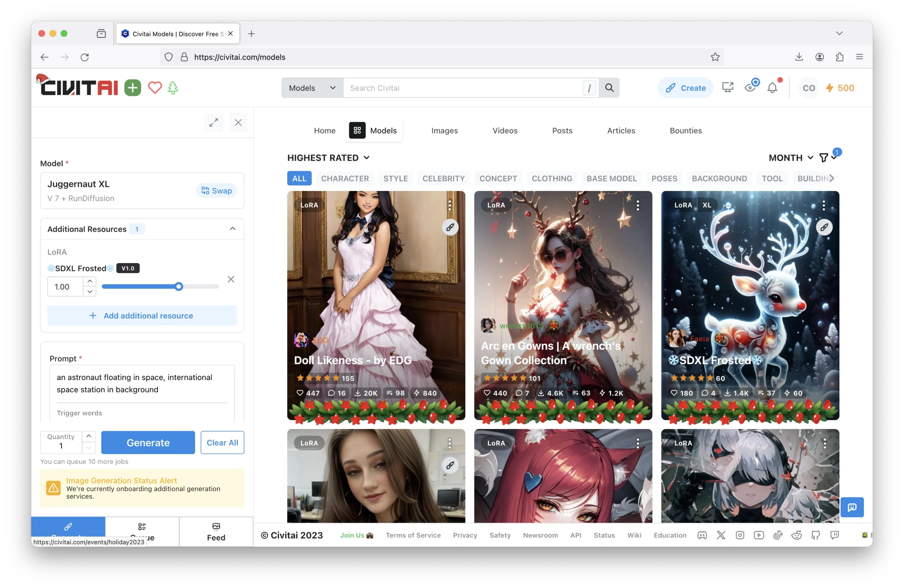This screenshot has width=904, height=588.
Task: Reload the page in browser
Action: click(85, 57)
